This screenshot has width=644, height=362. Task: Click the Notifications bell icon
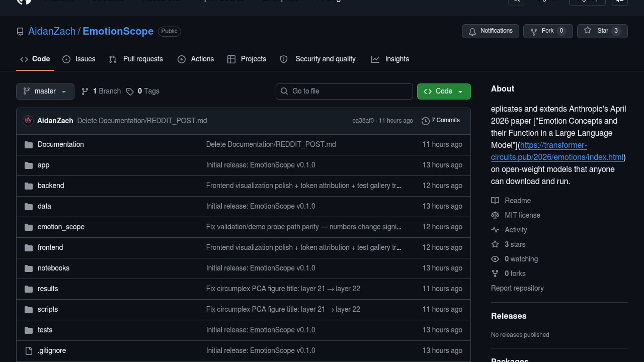472,31
